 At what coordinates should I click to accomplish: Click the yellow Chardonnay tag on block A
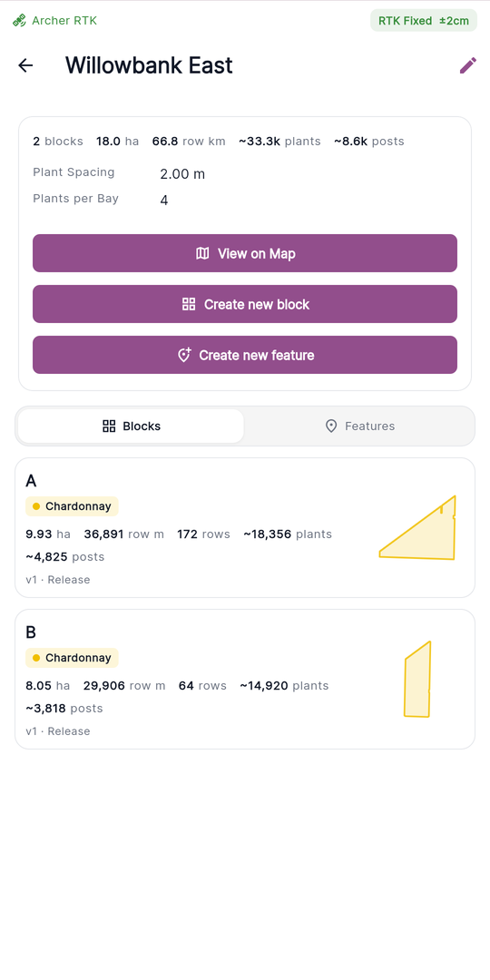click(x=72, y=506)
